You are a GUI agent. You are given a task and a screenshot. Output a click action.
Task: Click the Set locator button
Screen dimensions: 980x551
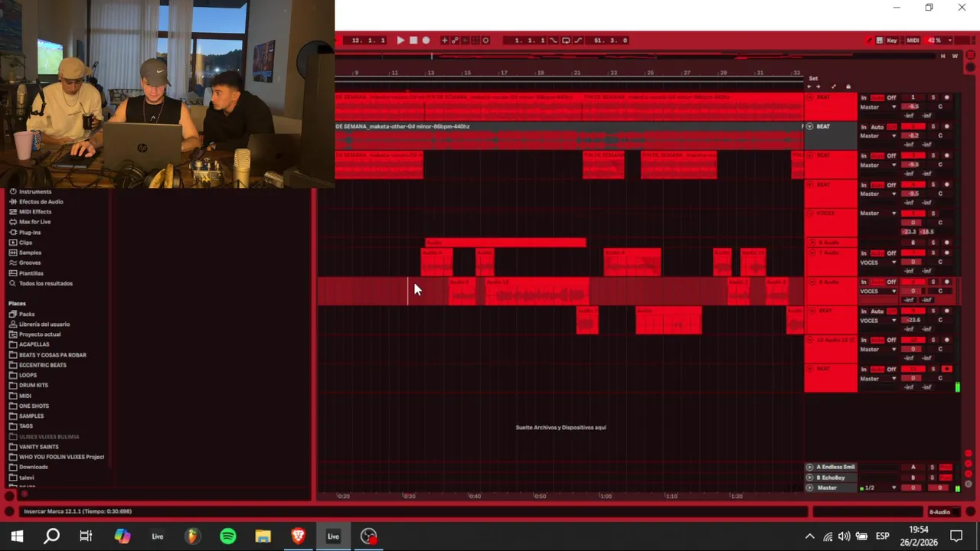tap(813, 79)
